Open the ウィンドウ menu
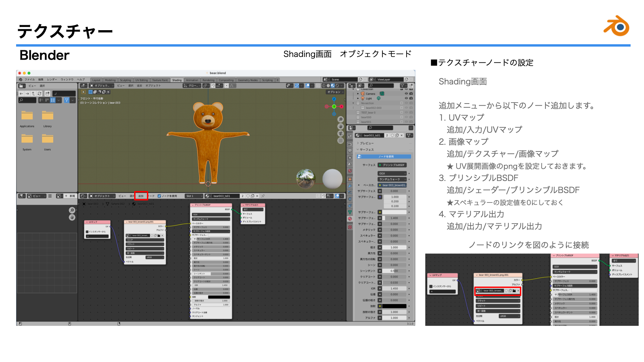 [67, 79]
